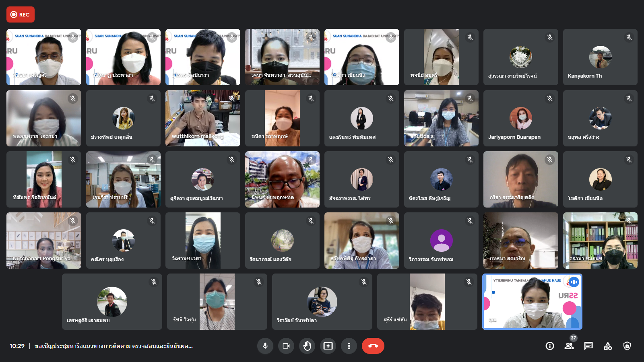Open the more options menu
This screenshot has width=644, height=362.
349,346
